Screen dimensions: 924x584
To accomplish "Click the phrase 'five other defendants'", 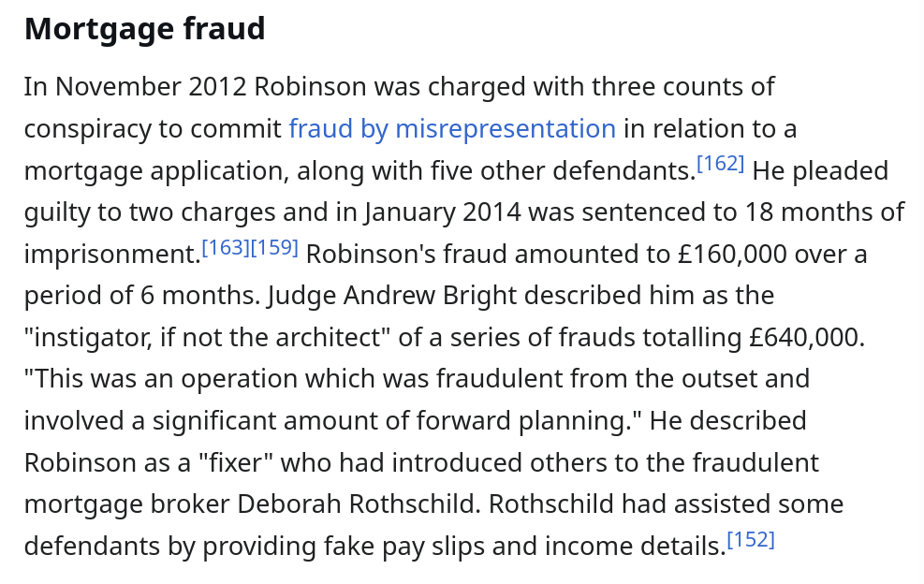I will pos(574,171).
